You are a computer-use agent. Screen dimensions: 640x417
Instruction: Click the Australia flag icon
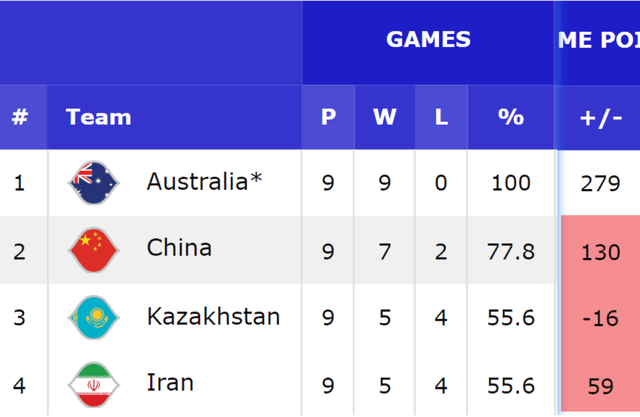click(x=93, y=182)
